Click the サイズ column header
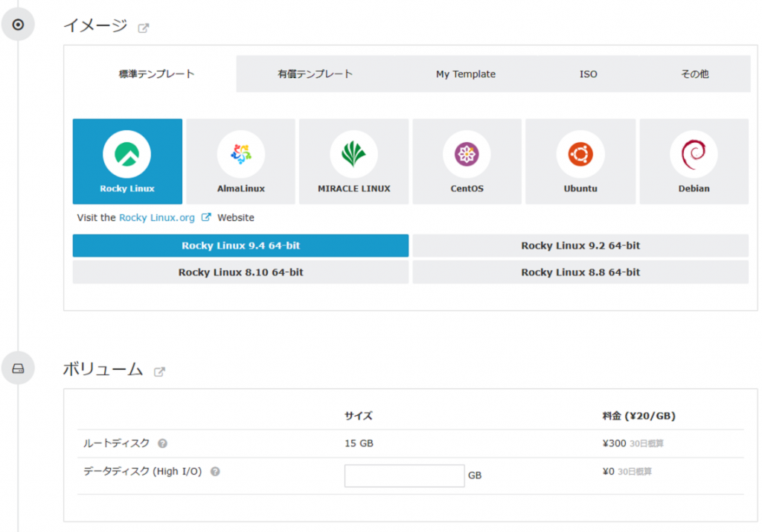Viewport: 762px width, 532px height. (358, 416)
